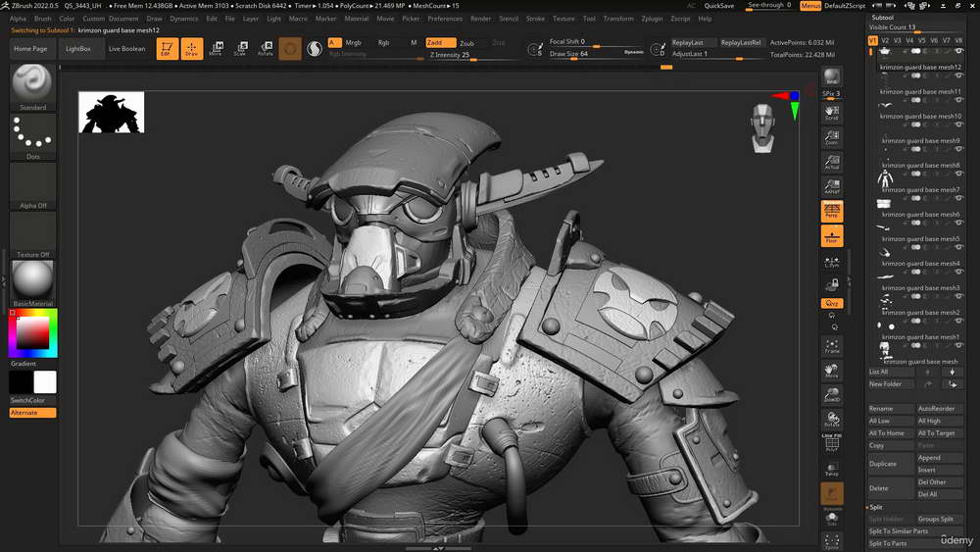
Task: Select the Zoom canvas tool
Action: [831, 137]
